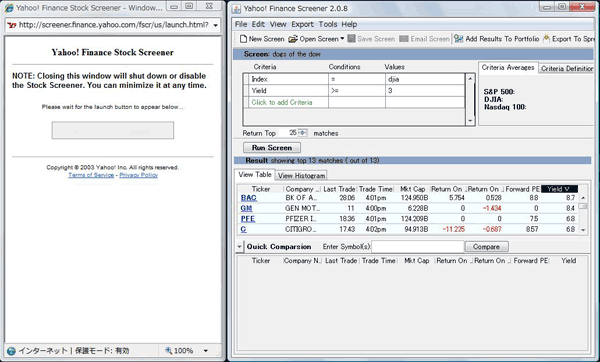Click the Enter Symbol(s) input field
Screen dimensions: 600x362
tap(418, 247)
